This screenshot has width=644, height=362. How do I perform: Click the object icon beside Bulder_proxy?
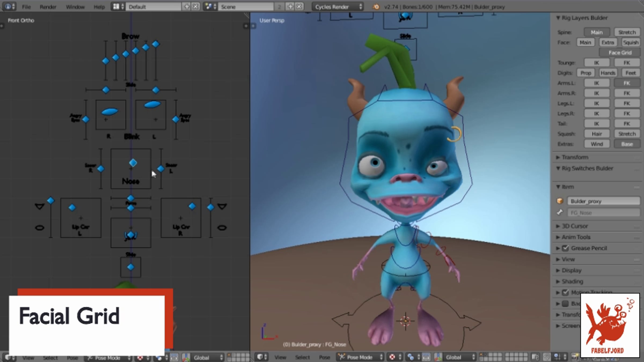560,201
